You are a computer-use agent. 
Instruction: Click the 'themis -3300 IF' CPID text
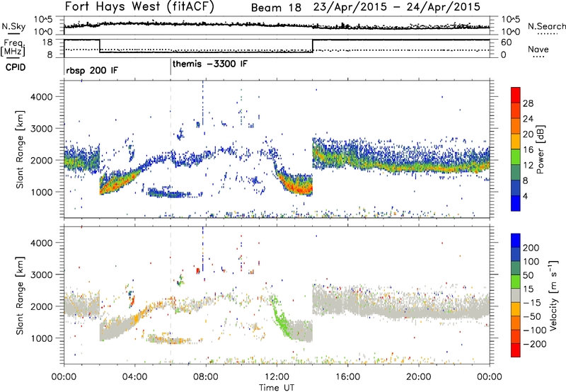pyautogui.click(x=210, y=64)
